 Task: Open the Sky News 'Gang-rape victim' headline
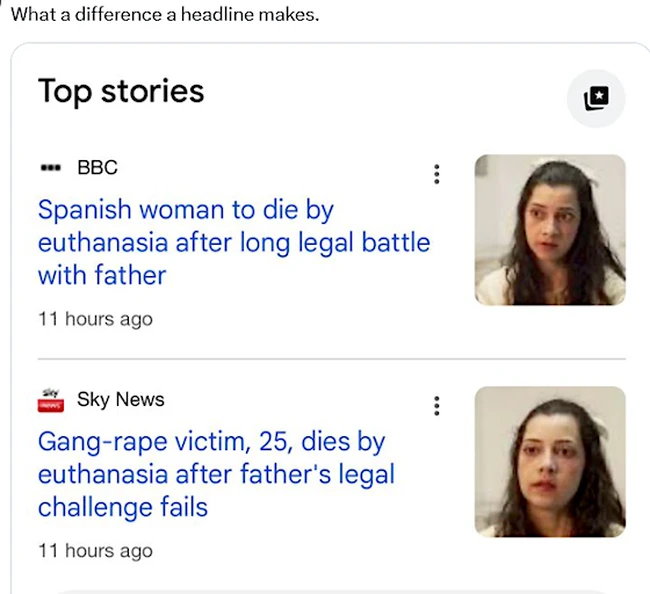tap(216, 473)
